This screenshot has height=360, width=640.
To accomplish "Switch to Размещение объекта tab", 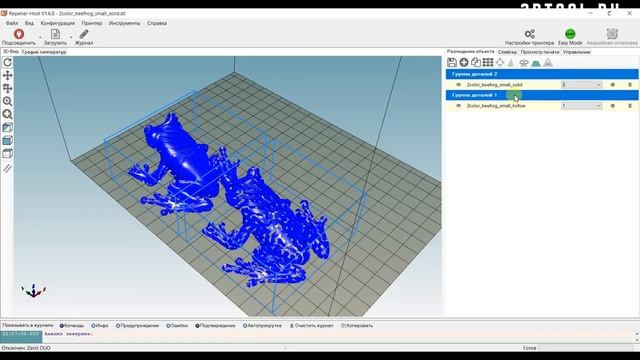I will pos(470,52).
